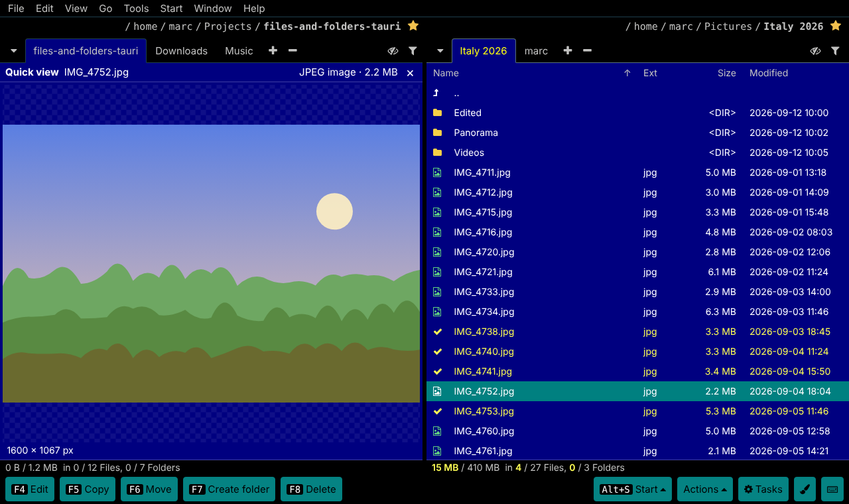Click favorite star for Italy 2026 path
Screen dimensions: 849x504
tap(836, 26)
